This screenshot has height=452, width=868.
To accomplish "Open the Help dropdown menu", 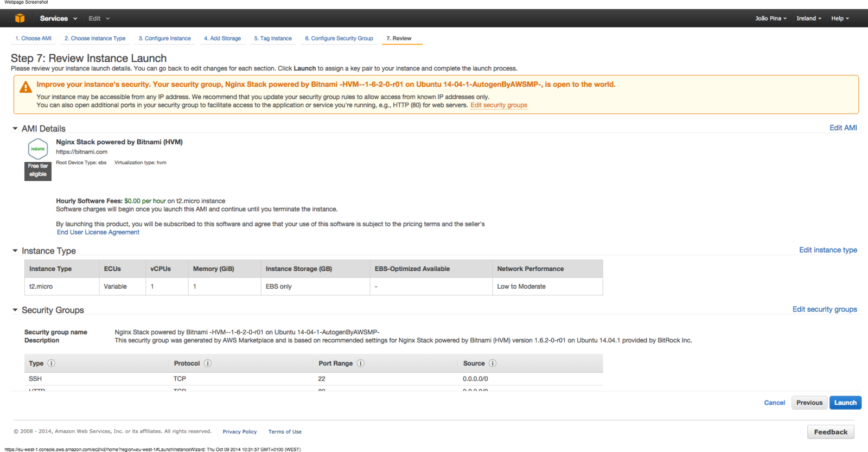I will [840, 18].
